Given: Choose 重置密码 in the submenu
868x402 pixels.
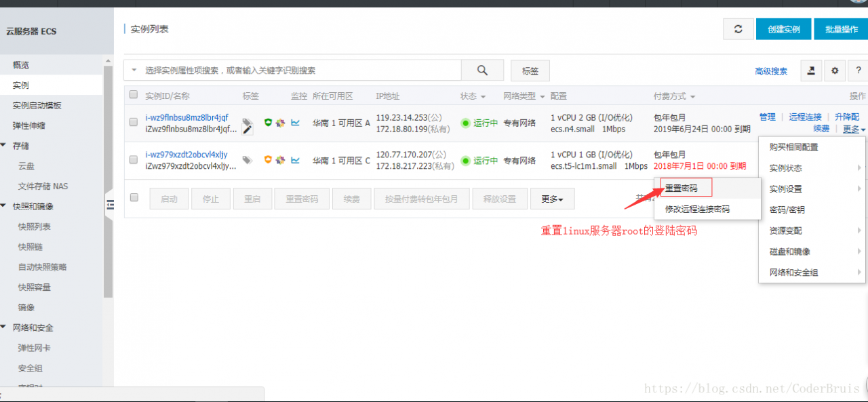Looking at the screenshot, I should [x=707, y=188].
